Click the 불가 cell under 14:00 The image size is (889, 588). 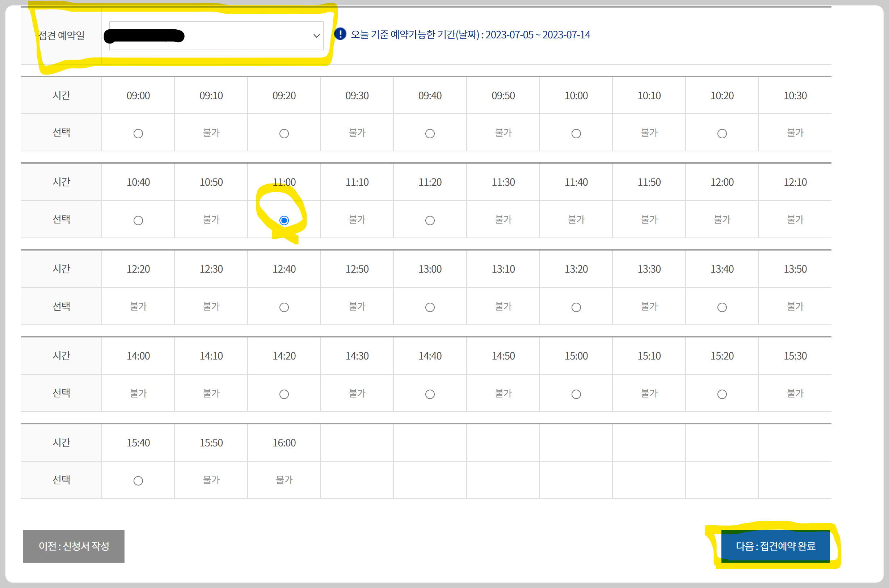pyautogui.click(x=138, y=393)
